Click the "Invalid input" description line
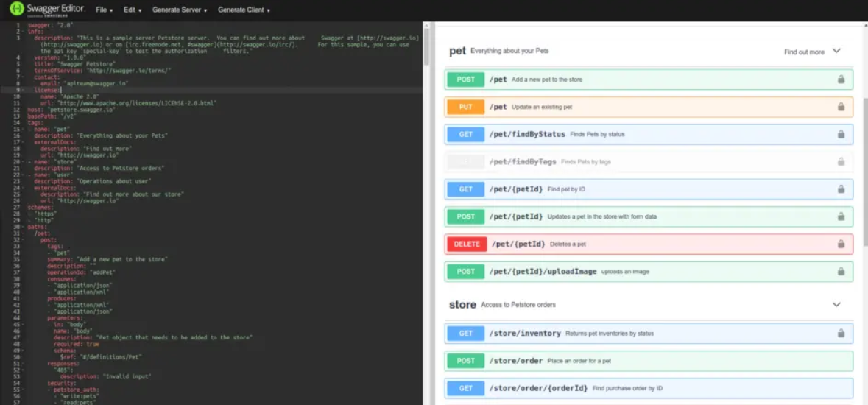The image size is (868, 405). 106,376
